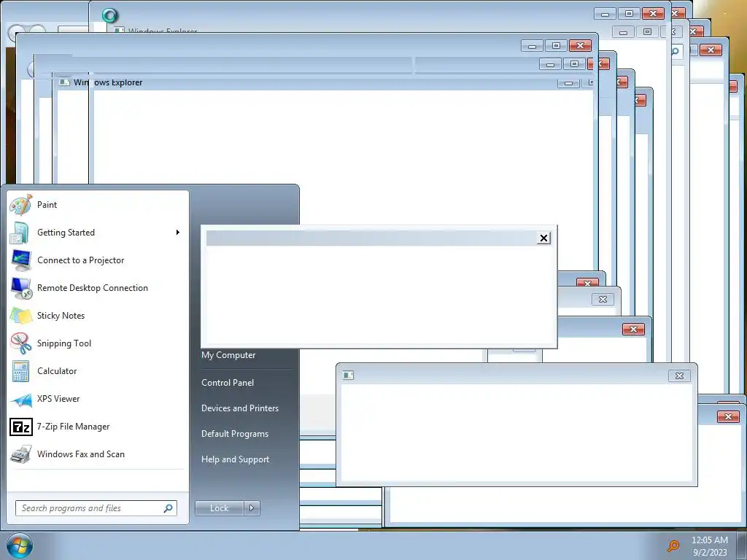The width and height of the screenshot is (747, 560).
Task: Click the Lock button
Action: pos(220,508)
